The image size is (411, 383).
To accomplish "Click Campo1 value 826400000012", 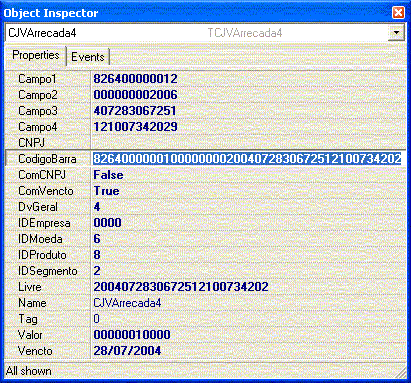I will coord(135,79).
